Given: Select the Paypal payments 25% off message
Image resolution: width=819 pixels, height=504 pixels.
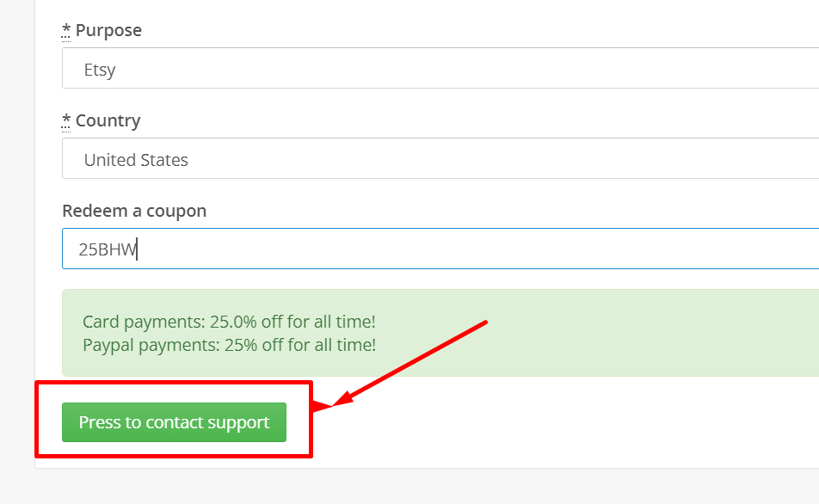Looking at the screenshot, I should (230, 345).
